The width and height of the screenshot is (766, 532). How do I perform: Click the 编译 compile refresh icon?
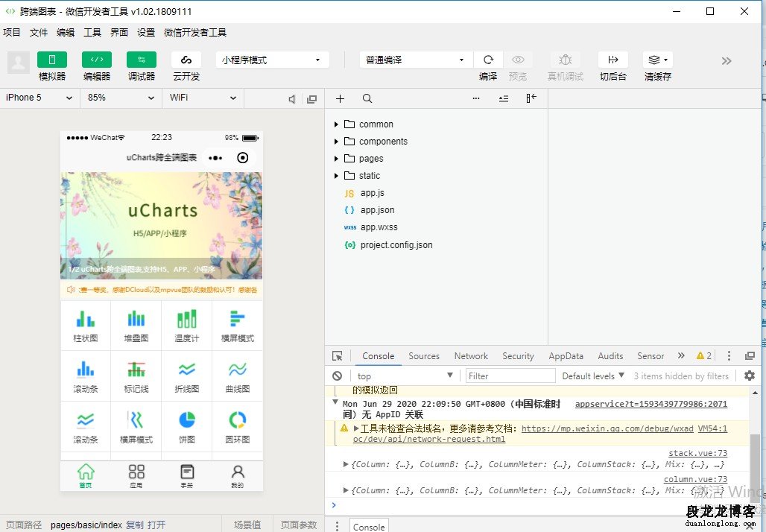tap(488, 60)
